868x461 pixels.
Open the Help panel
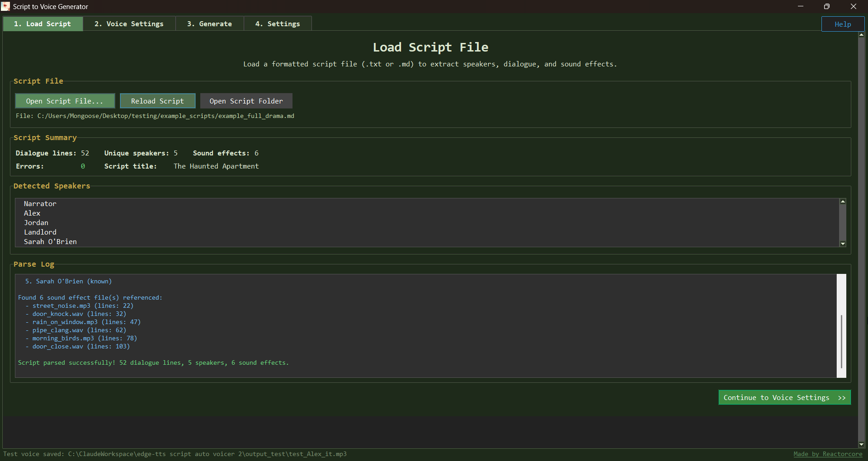tap(842, 24)
